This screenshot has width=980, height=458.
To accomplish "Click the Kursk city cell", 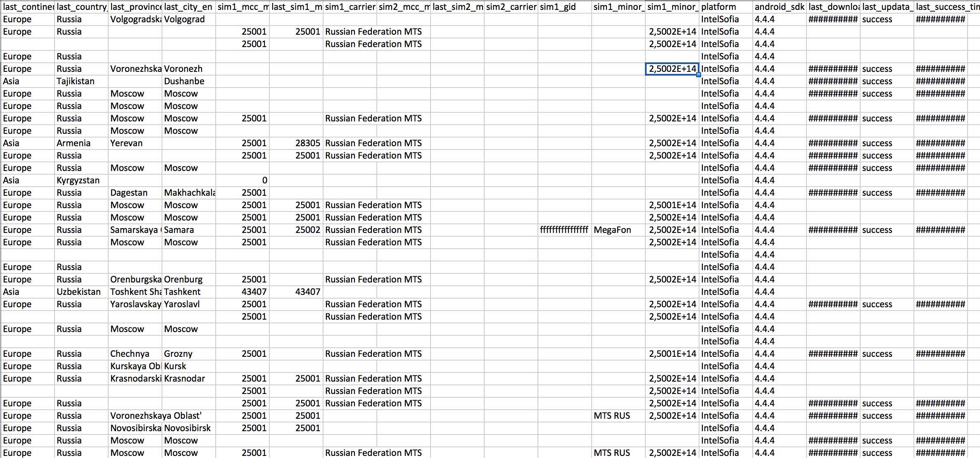I will coord(189,366).
